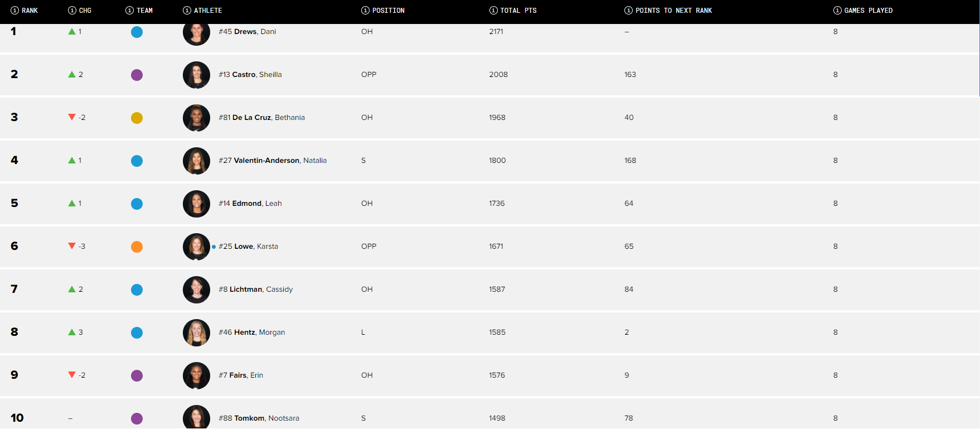Click the info icon beside ATHLETE header
The image size is (980, 429).
tap(187, 11)
